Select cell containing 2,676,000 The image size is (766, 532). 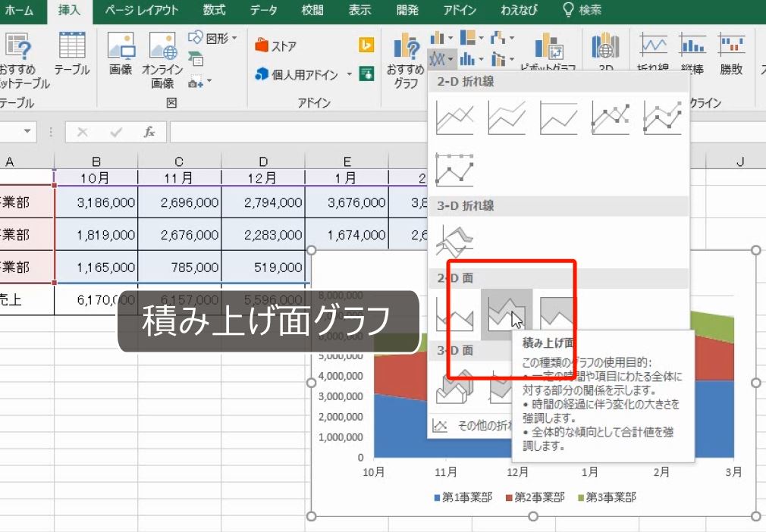tap(180, 235)
